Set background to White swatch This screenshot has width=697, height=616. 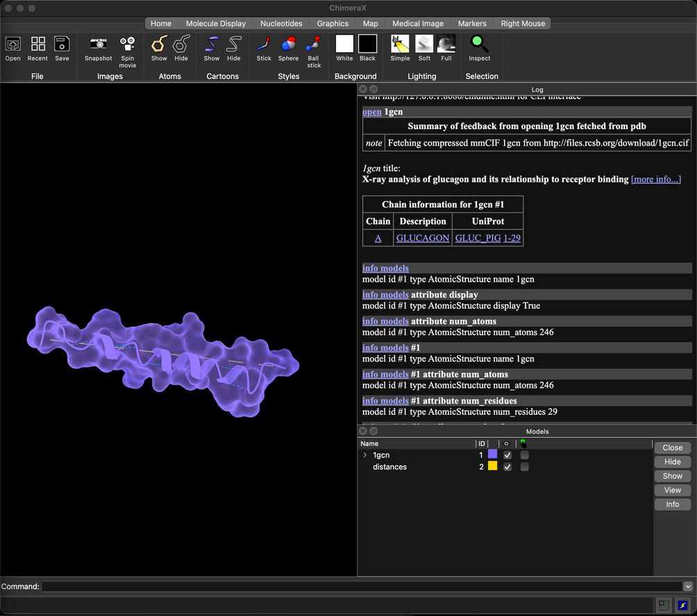(344, 44)
